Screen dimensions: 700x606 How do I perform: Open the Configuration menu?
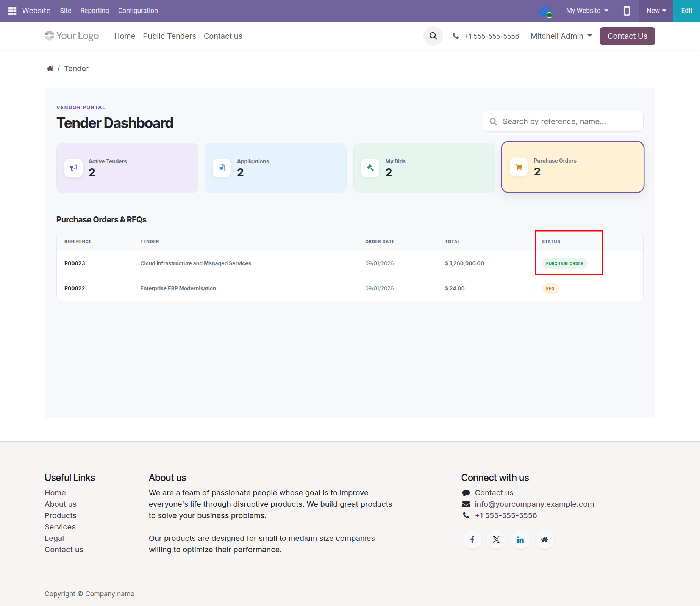click(138, 11)
